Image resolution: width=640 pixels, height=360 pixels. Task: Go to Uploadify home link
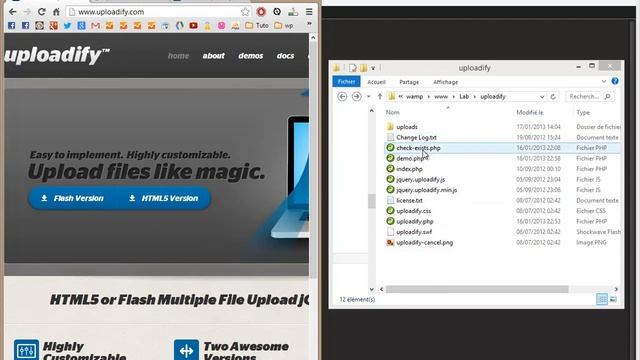pos(178,56)
